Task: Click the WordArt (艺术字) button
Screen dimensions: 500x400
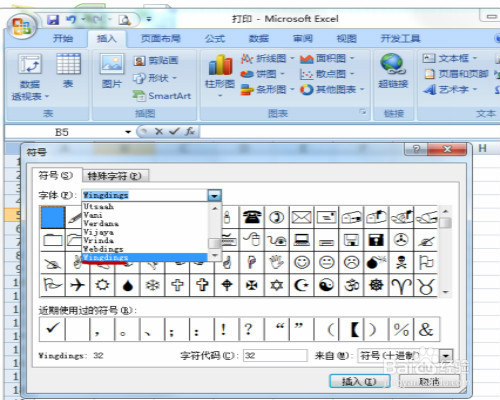Action: point(450,89)
